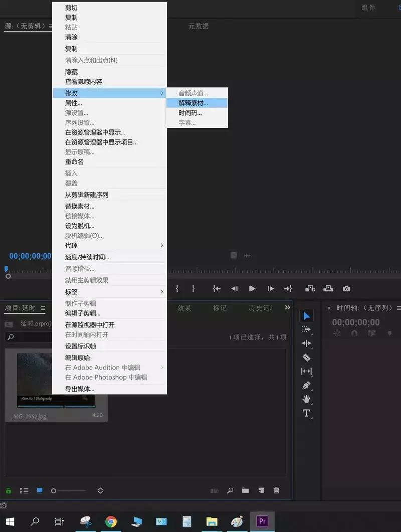Screen dimensions: 401x532
Task: Switch to the 效果 tab
Action: coord(184,308)
